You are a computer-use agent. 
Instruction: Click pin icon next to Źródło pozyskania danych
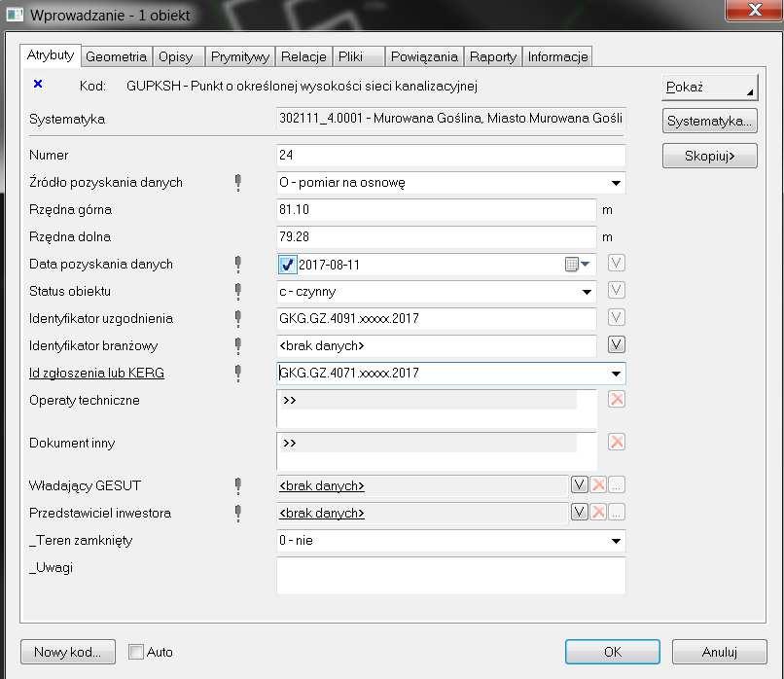238,183
